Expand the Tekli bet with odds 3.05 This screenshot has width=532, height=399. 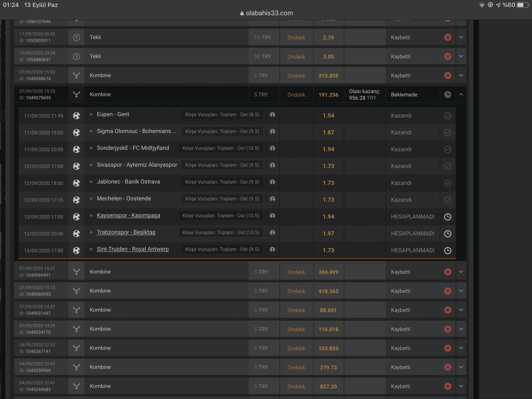coord(461,56)
